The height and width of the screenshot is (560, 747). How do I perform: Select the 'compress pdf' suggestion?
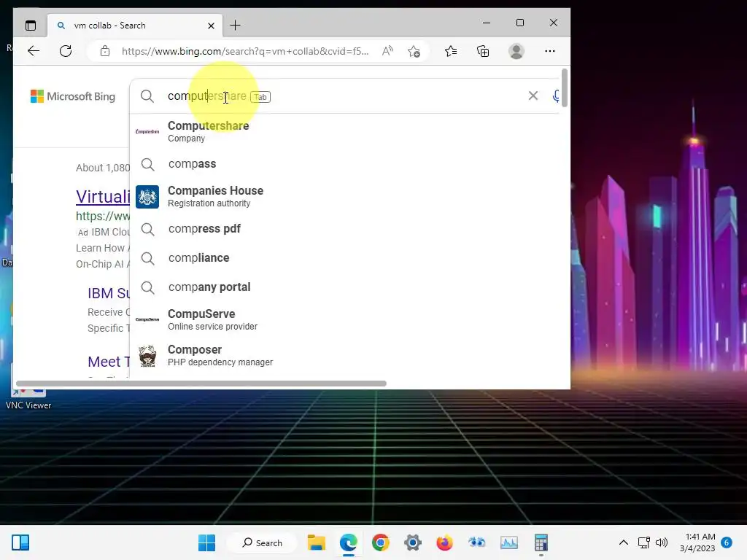[x=345, y=228]
